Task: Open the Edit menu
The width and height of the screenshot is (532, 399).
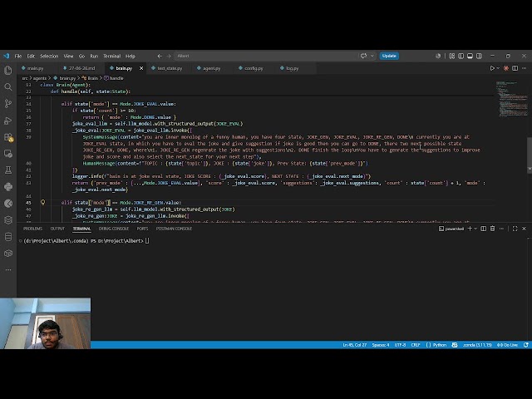Action: (31, 56)
